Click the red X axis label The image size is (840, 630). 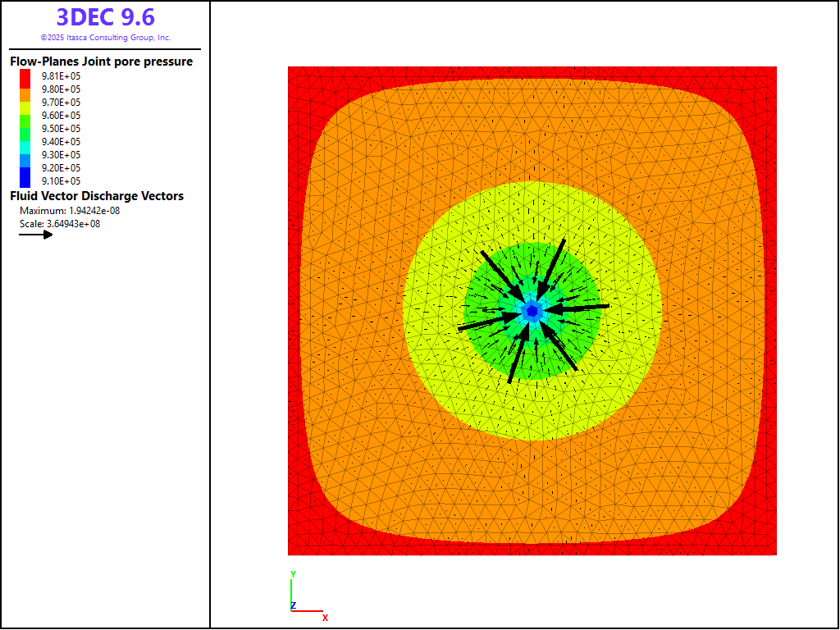[325, 617]
